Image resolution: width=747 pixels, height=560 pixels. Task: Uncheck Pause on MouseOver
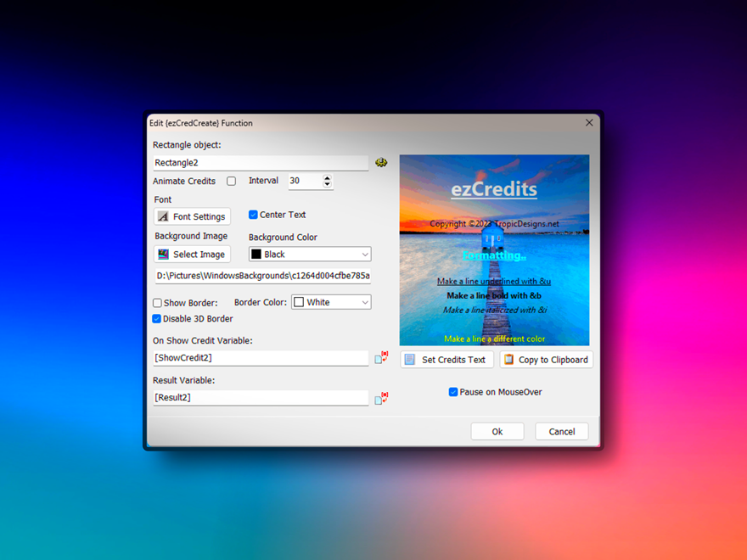[453, 392]
